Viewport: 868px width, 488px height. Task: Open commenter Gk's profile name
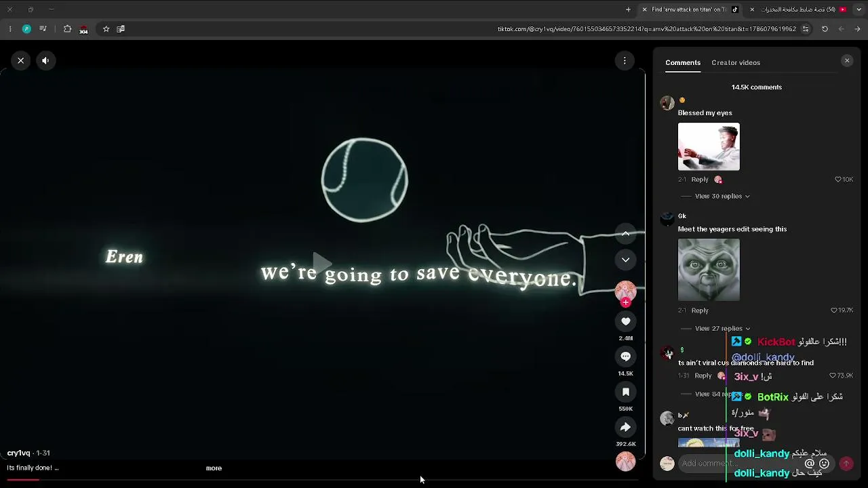pos(682,216)
